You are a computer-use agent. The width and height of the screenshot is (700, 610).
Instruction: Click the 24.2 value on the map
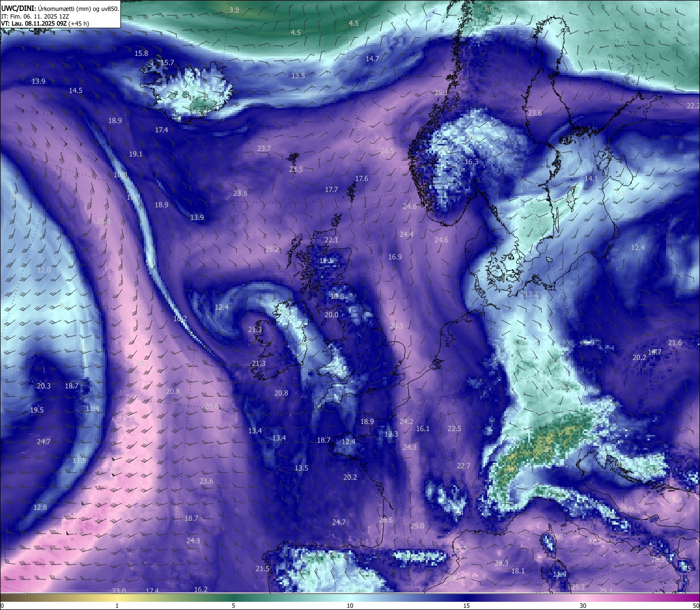406,422
